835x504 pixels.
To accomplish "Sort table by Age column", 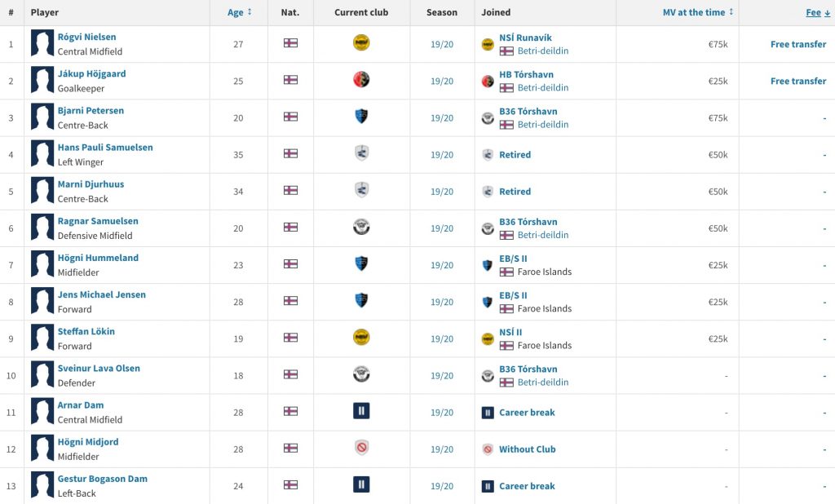I will point(239,12).
